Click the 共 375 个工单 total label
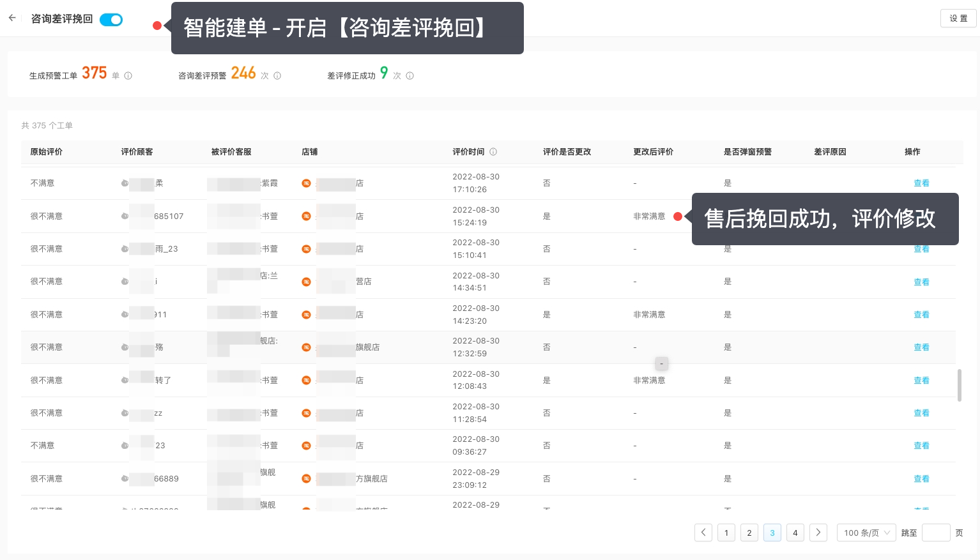 coord(47,126)
